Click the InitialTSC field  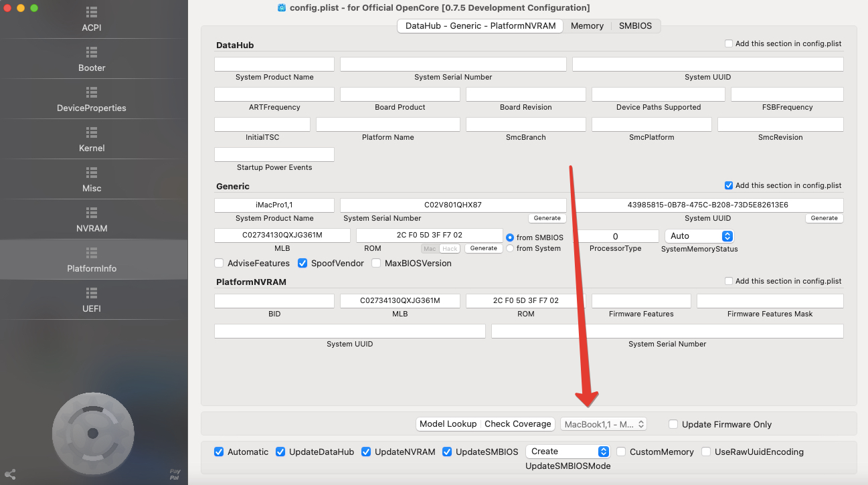point(262,124)
